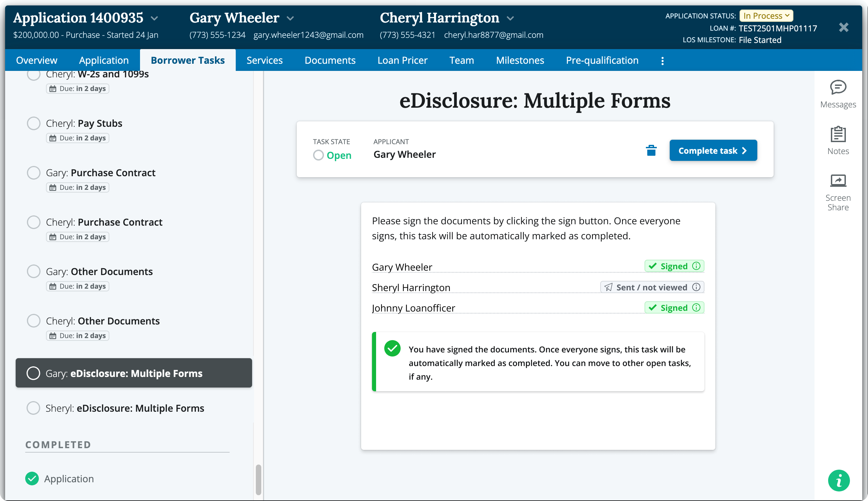Click info icon beside Johnny Loanofficer Signed
Screen dimensions: 868x501
[x=696, y=308]
